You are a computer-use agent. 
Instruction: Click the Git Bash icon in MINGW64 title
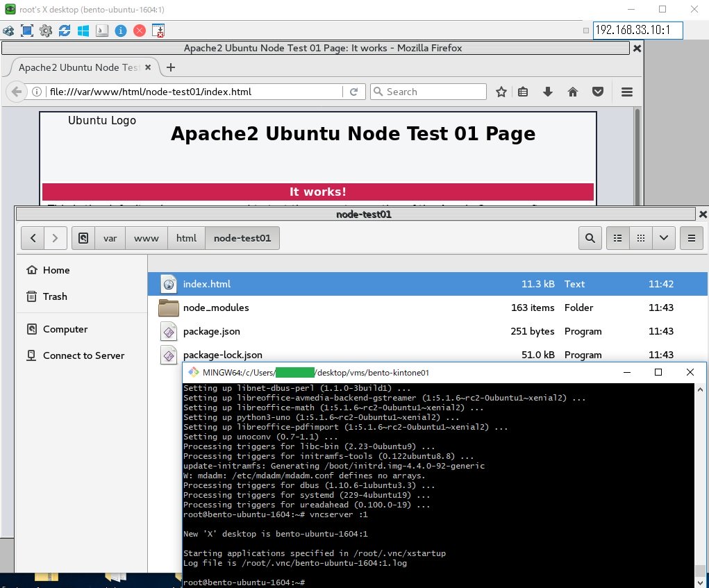point(194,372)
